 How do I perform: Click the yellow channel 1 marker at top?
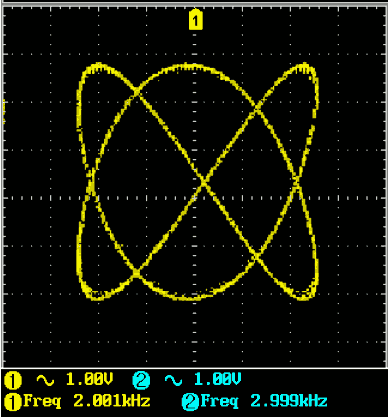[x=195, y=20]
